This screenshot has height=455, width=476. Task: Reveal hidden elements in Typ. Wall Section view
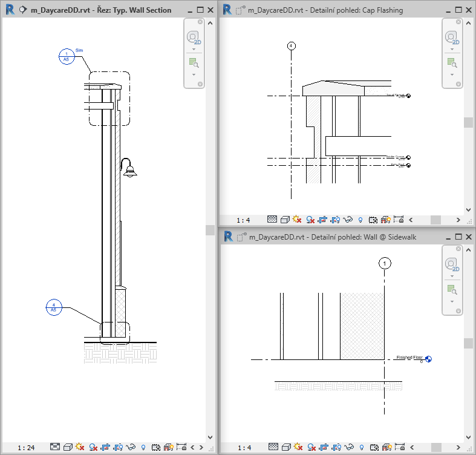point(143,447)
